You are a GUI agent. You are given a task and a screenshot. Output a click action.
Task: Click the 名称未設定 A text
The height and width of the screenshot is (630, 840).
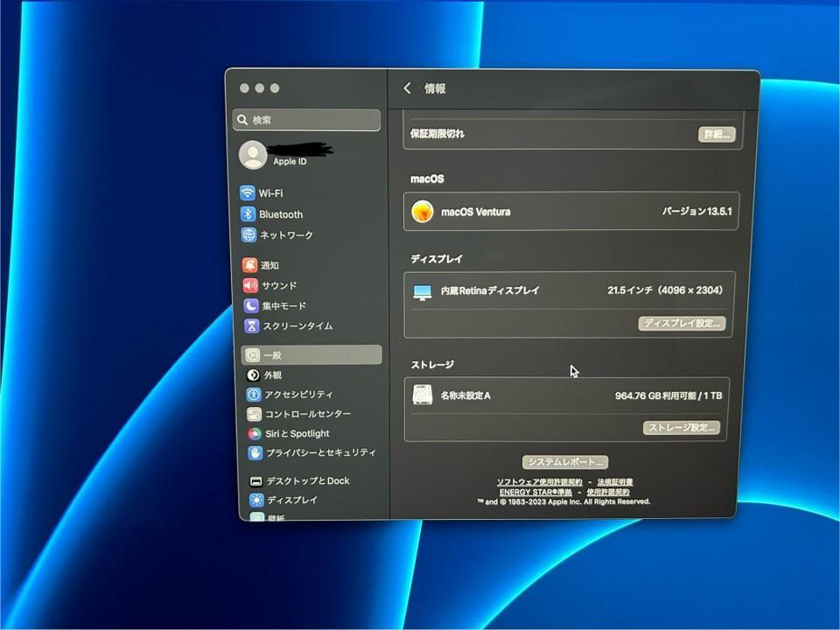coord(465,395)
